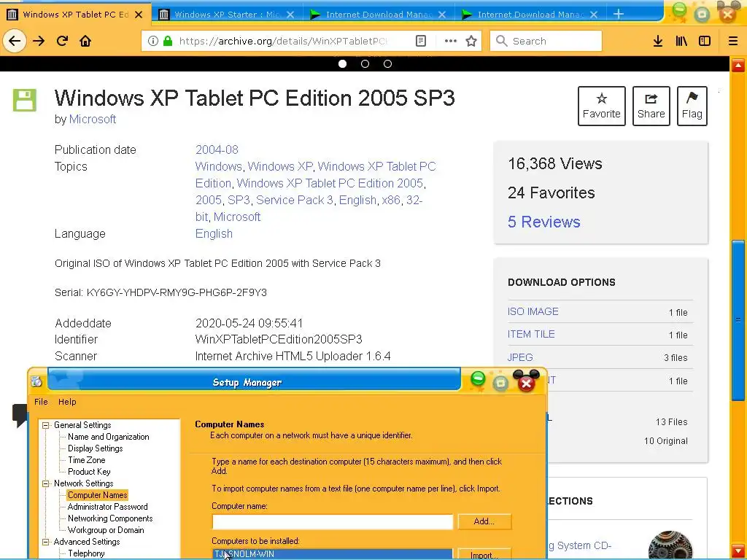Select second carousel dot indicator
The height and width of the screenshot is (560, 747).
pyautogui.click(x=365, y=64)
